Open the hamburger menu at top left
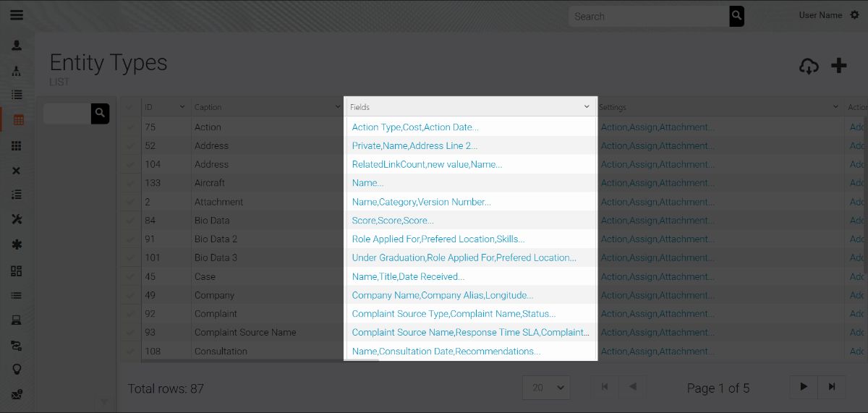The width and height of the screenshot is (868, 413). (16, 14)
